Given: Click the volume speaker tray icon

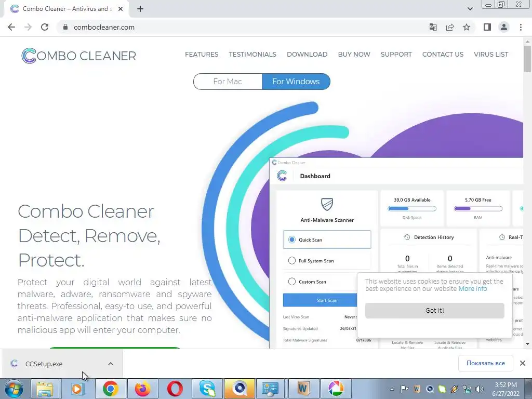Looking at the screenshot, I should tap(480, 389).
